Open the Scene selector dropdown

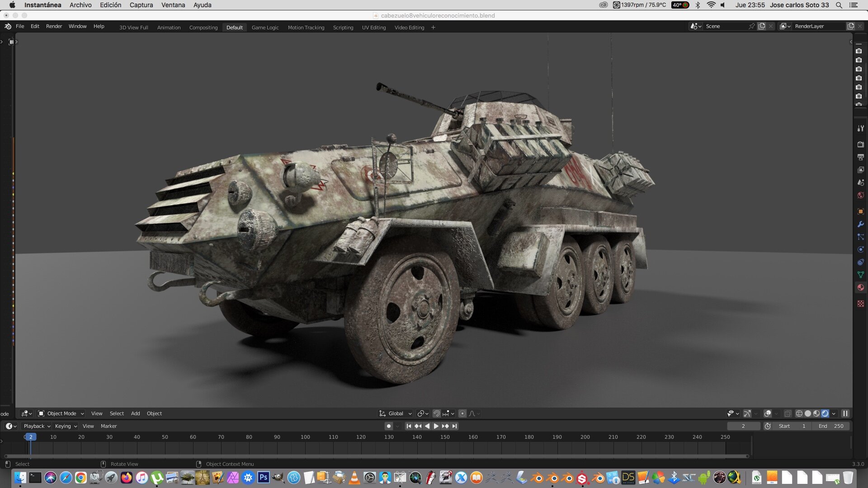click(x=695, y=26)
